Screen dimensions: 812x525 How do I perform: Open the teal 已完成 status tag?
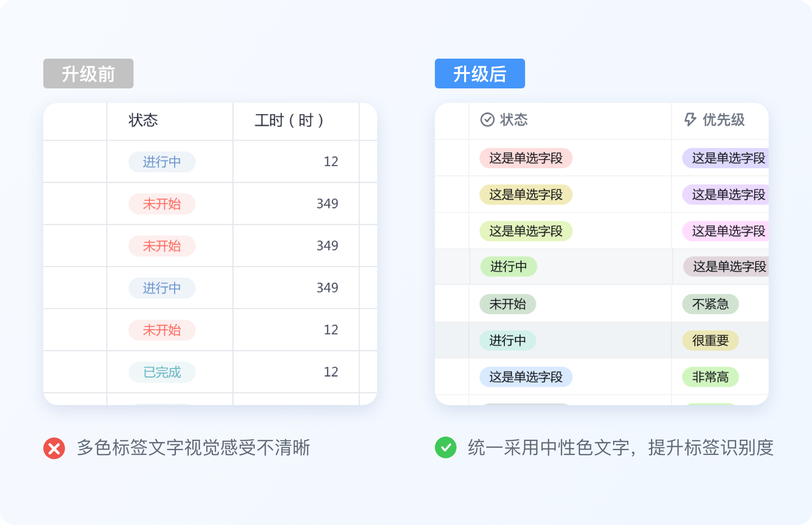[x=162, y=372]
